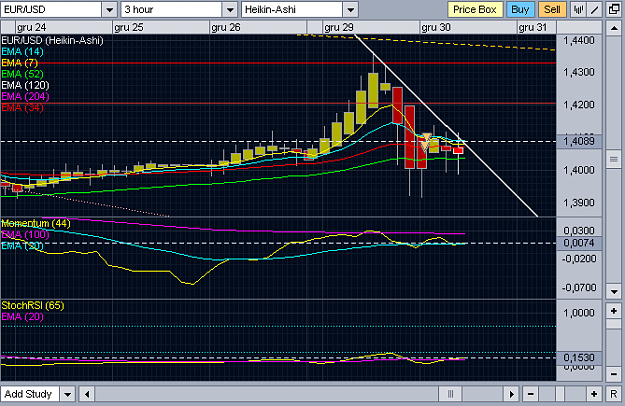
Task: Click the EMA (20) StochRSI label
Action: tap(22, 317)
